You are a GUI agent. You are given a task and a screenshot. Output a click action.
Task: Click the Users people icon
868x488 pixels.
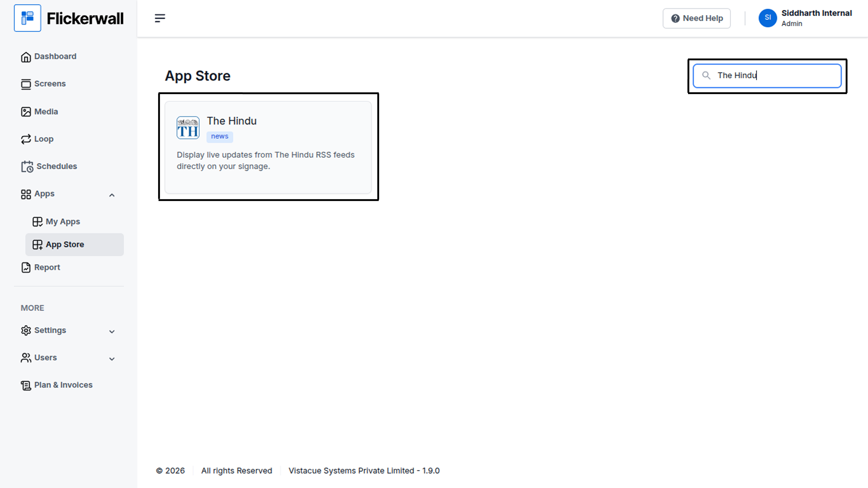pos(26,358)
